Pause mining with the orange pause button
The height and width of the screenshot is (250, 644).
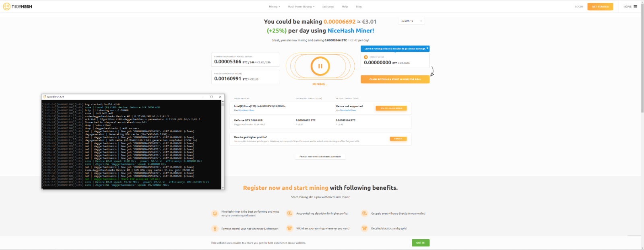pos(320,66)
